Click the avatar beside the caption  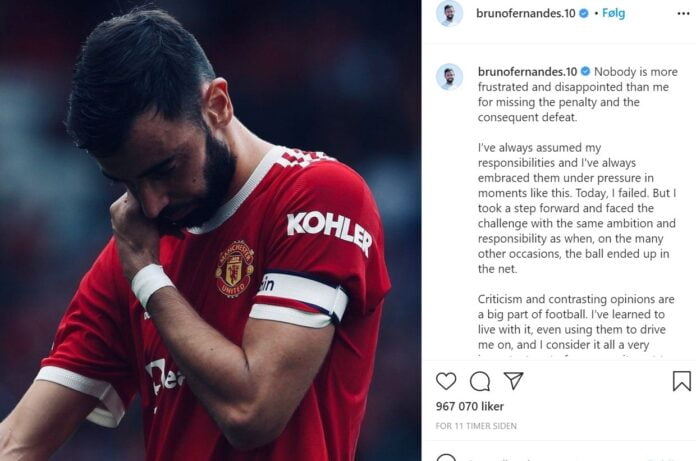[x=449, y=77]
